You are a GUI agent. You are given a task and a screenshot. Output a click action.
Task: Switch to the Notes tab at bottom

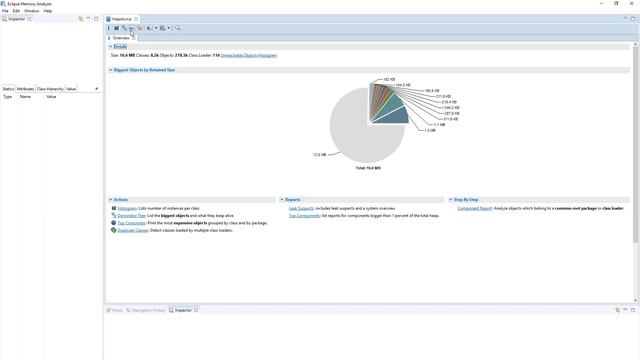pyautogui.click(x=115, y=310)
